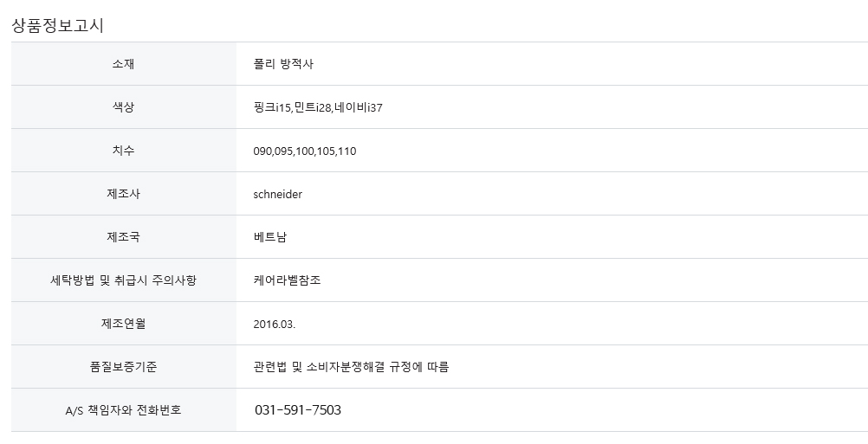Select the 제조사 label cell
Viewport: 868px width, 444px height.
coord(124,194)
